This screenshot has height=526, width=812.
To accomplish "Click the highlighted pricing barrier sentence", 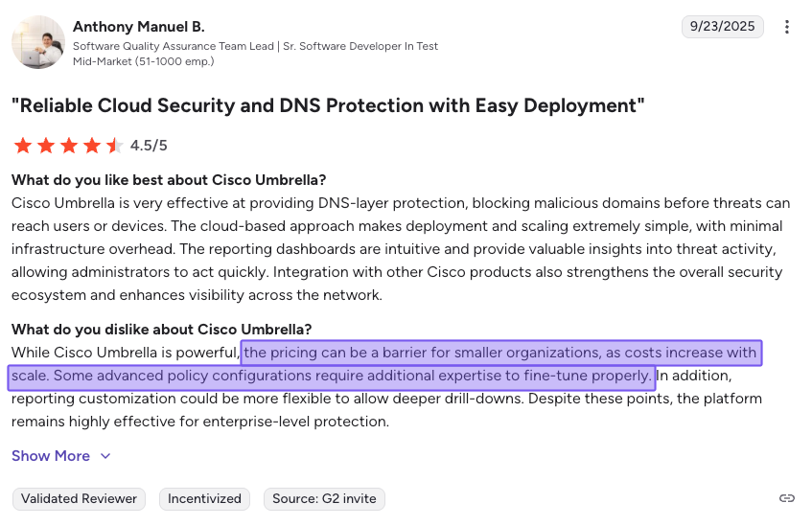I will (499, 354).
